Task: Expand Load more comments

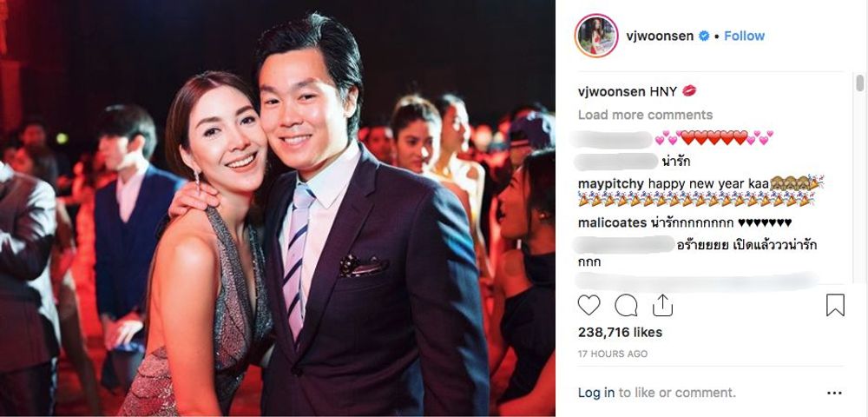Action: tap(645, 115)
